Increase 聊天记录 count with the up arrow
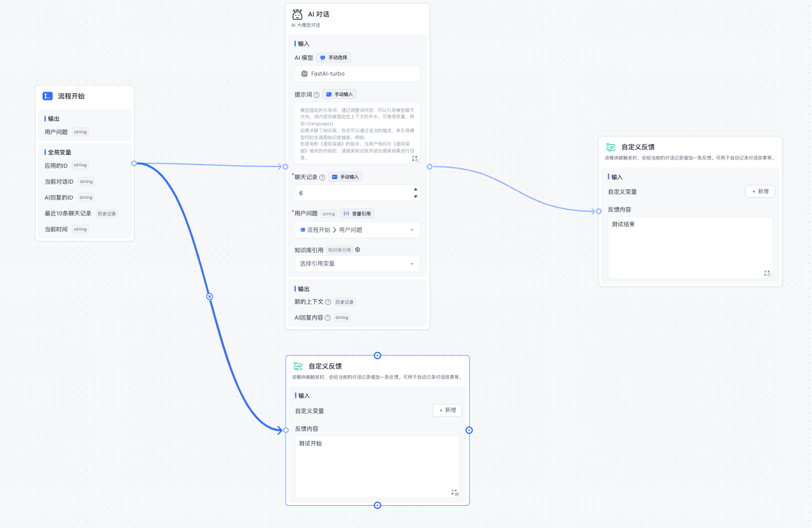The height and width of the screenshot is (528, 812). pyautogui.click(x=415, y=189)
